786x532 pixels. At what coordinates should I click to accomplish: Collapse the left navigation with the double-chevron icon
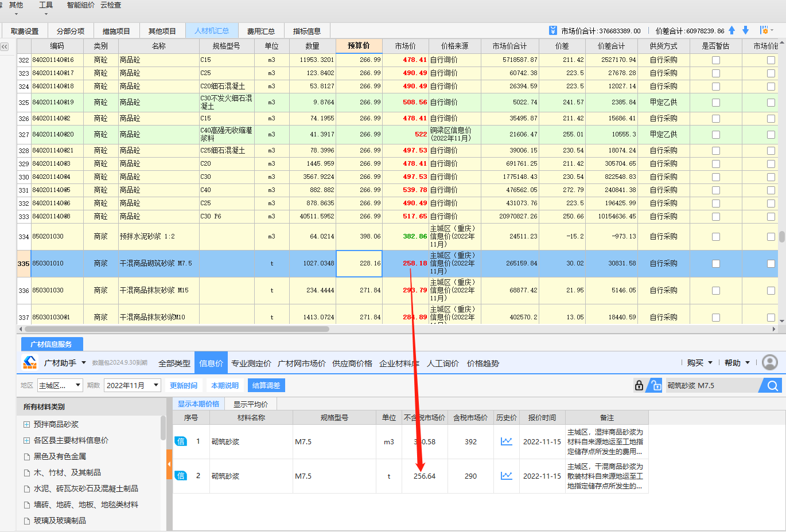coord(5,46)
